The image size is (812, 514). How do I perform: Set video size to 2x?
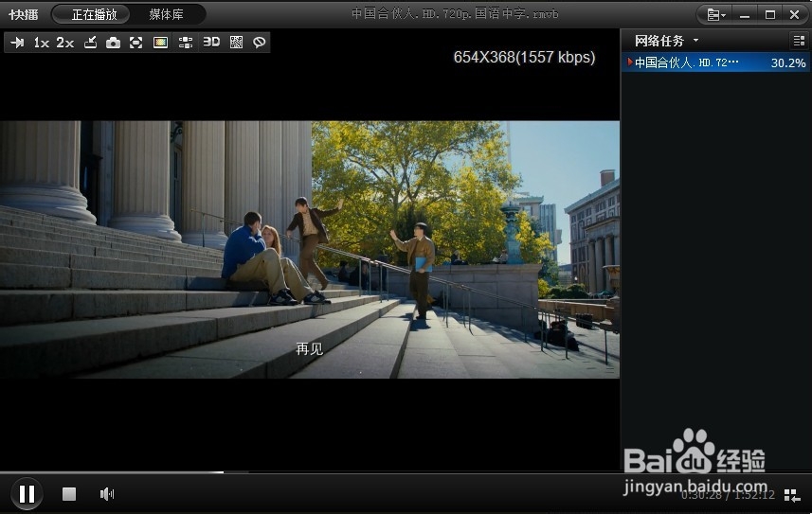(x=65, y=43)
